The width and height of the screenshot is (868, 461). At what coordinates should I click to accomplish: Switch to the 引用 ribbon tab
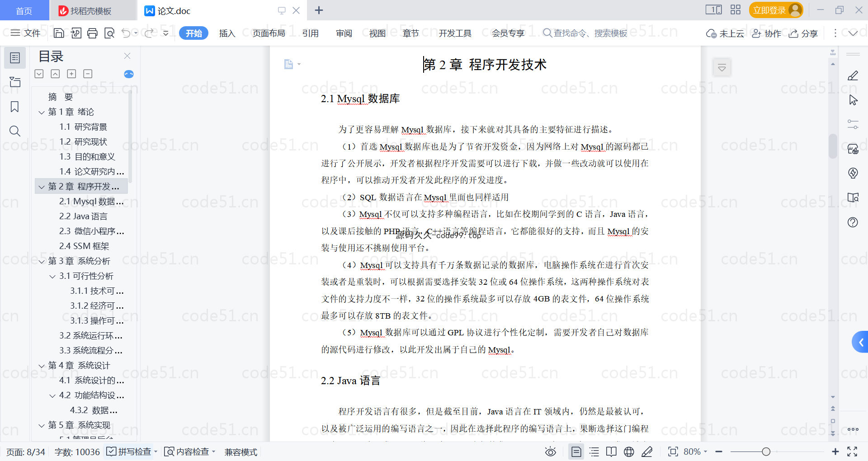[311, 33]
